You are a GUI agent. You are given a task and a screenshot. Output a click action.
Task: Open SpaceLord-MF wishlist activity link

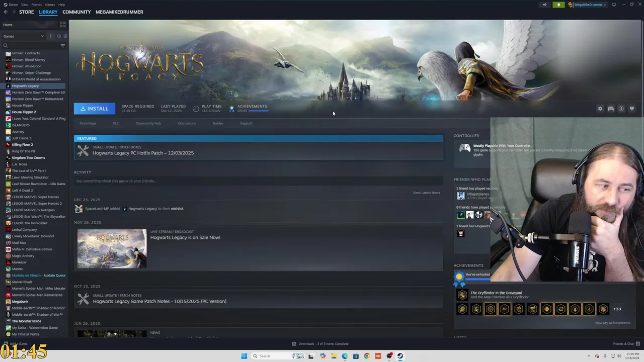pos(177,209)
